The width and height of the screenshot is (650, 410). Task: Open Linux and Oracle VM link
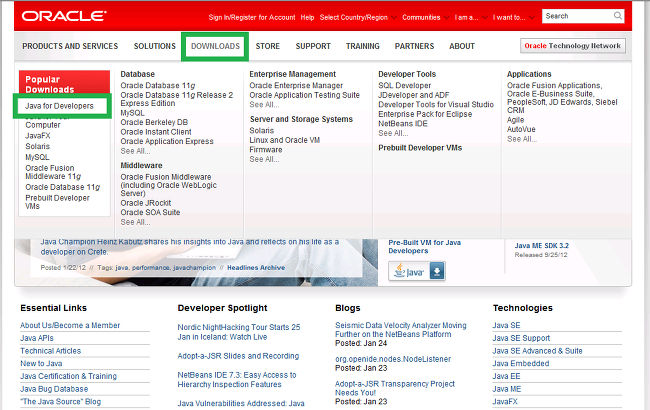284,140
